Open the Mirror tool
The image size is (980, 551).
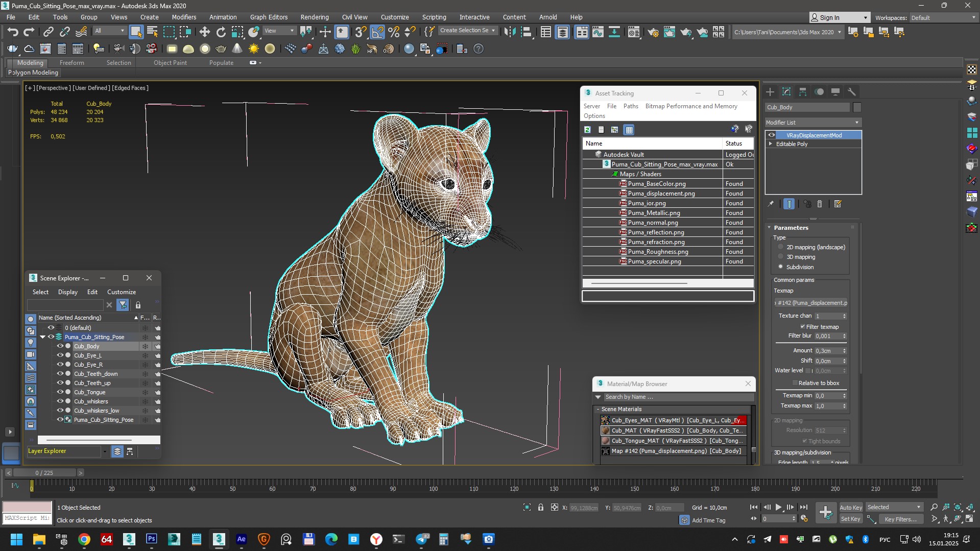509,32
